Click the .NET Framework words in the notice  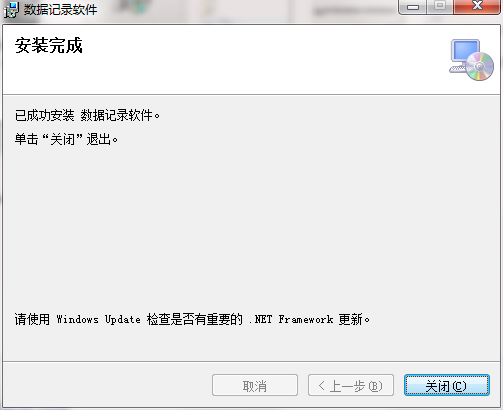tap(291, 319)
